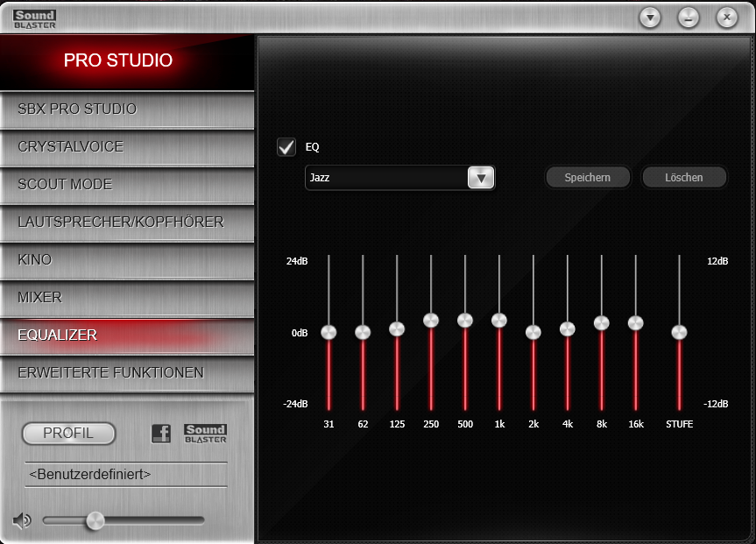Click the 24dB scale label
Screen dimensions: 756x544
click(x=297, y=261)
